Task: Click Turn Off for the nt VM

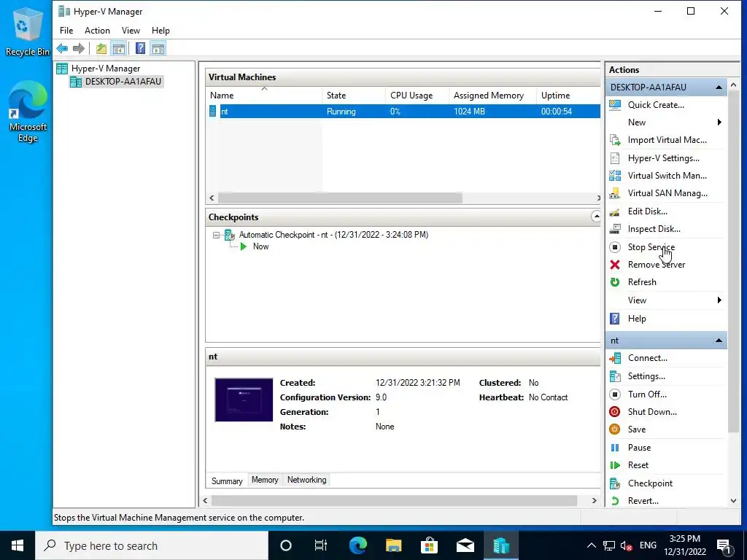Action: (x=647, y=394)
